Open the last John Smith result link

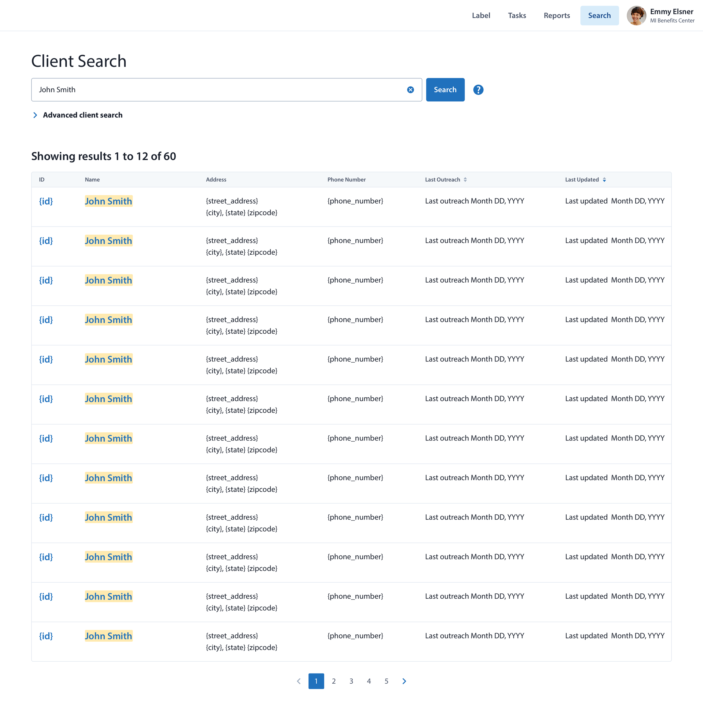pos(108,636)
